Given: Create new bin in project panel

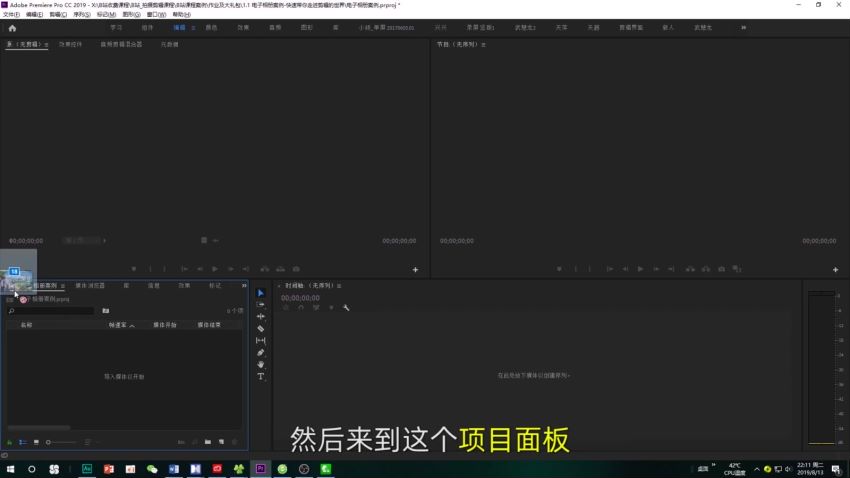Looking at the screenshot, I should pos(208,442).
